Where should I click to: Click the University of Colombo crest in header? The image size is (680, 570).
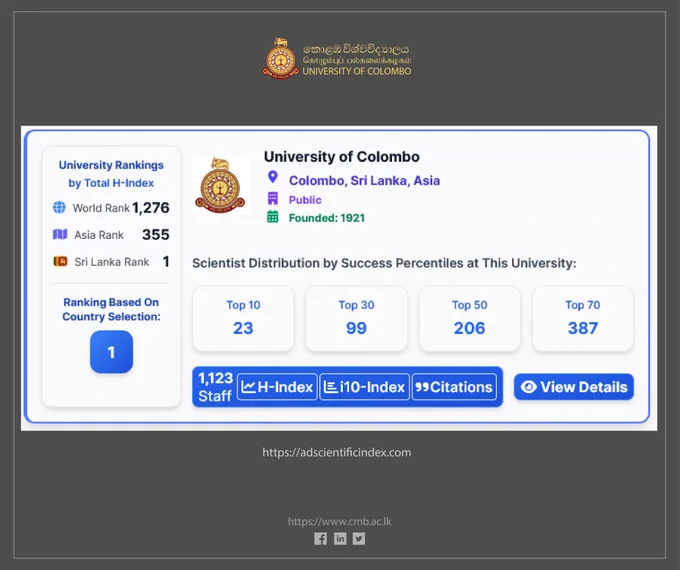281,59
